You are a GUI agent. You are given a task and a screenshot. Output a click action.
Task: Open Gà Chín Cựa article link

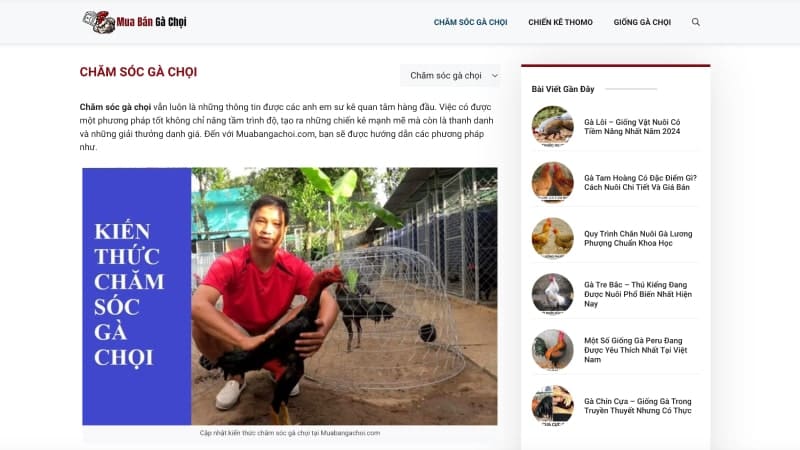[x=638, y=407]
